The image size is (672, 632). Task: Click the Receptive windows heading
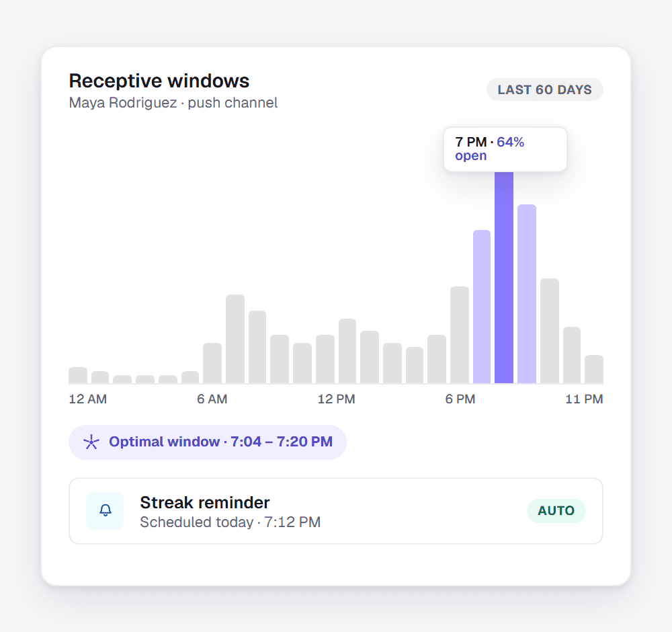click(159, 81)
